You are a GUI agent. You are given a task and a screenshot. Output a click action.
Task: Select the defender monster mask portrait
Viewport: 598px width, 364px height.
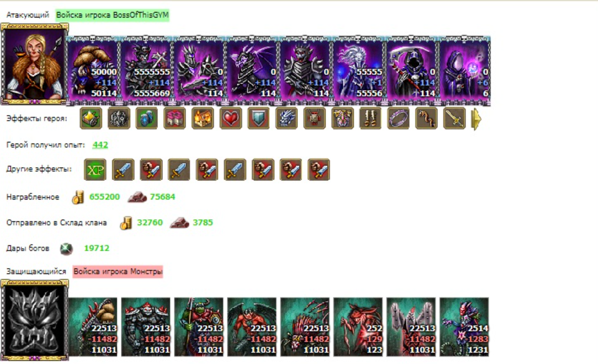(34, 320)
